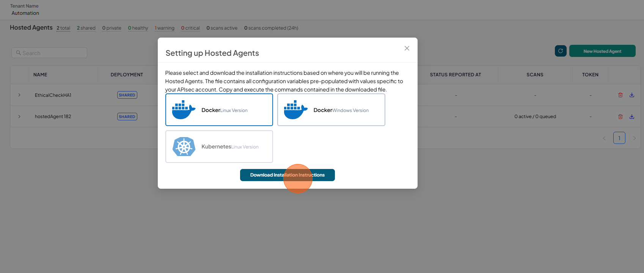
Task: Click the Hosted Agents page heading
Action: (31, 28)
